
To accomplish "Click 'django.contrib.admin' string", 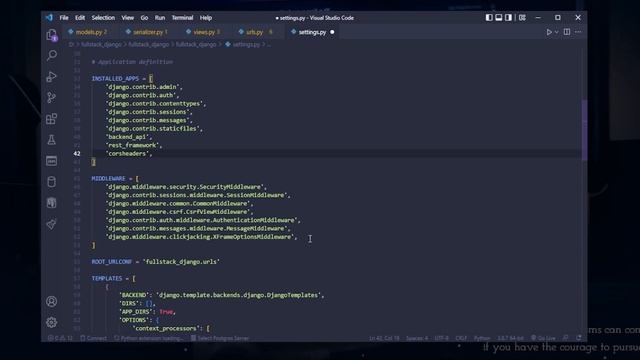I will (142, 87).
